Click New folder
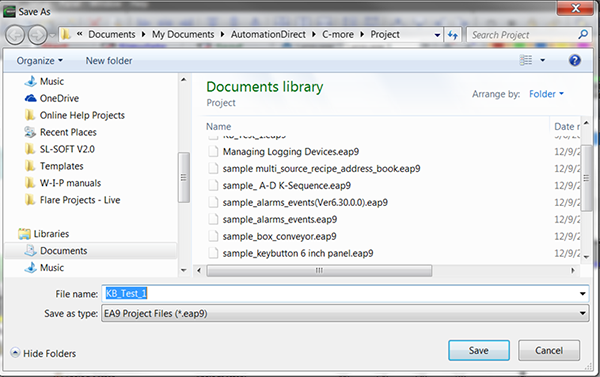 (x=109, y=60)
